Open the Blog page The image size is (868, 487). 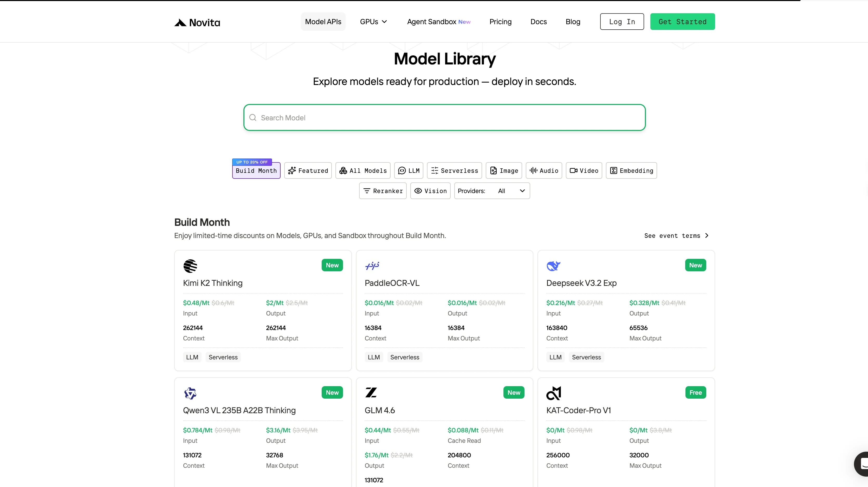(x=573, y=22)
